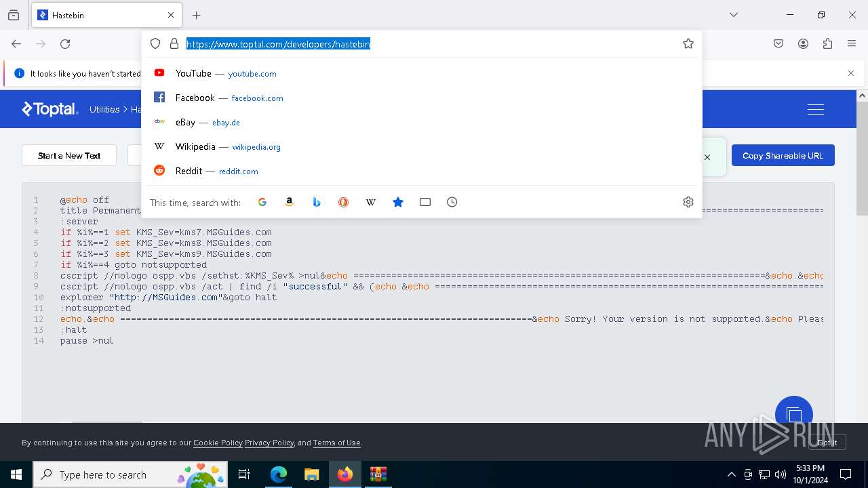
Task: Click Start a New Text button
Action: pyautogui.click(x=69, y=155)
